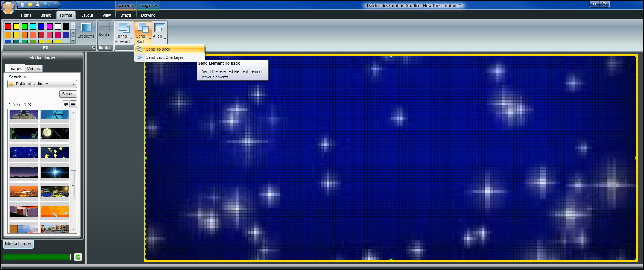Open the Layout ribbon tab
This screenshot has width=644, height=270.
click(87, 15)
